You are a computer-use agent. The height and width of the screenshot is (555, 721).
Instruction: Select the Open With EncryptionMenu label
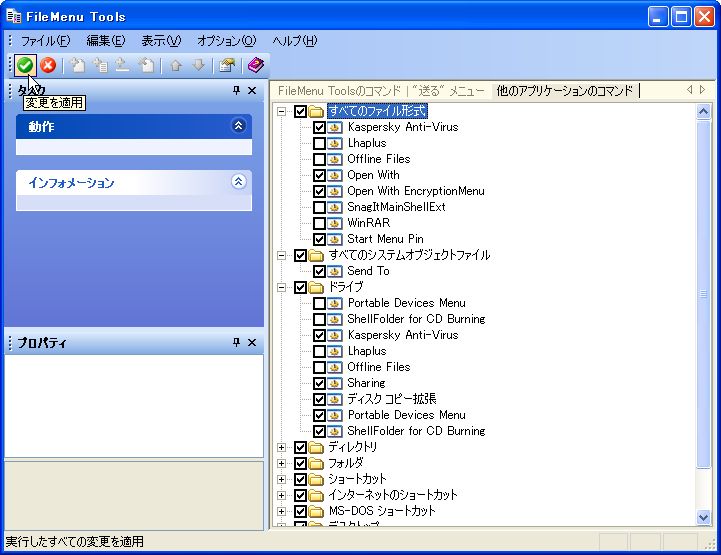click(x=416, y=191)
